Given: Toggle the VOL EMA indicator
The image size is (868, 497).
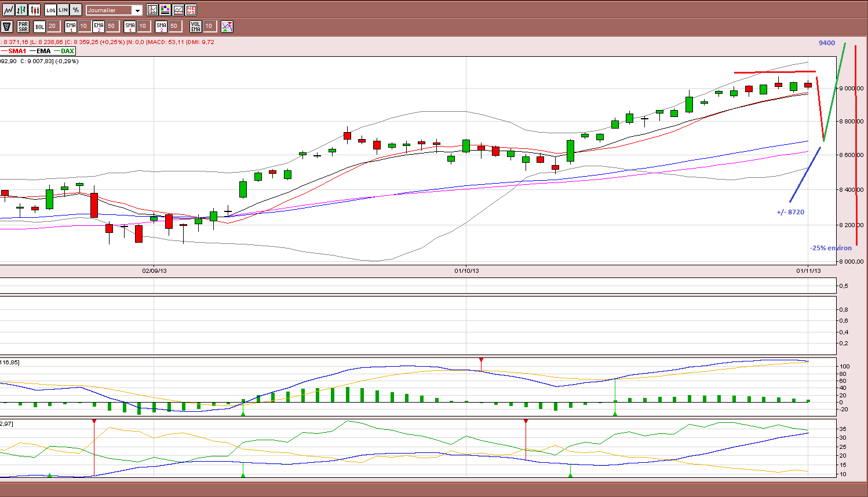Looking at the screenshot, I should pyautogui.click(x=196, y=27).
